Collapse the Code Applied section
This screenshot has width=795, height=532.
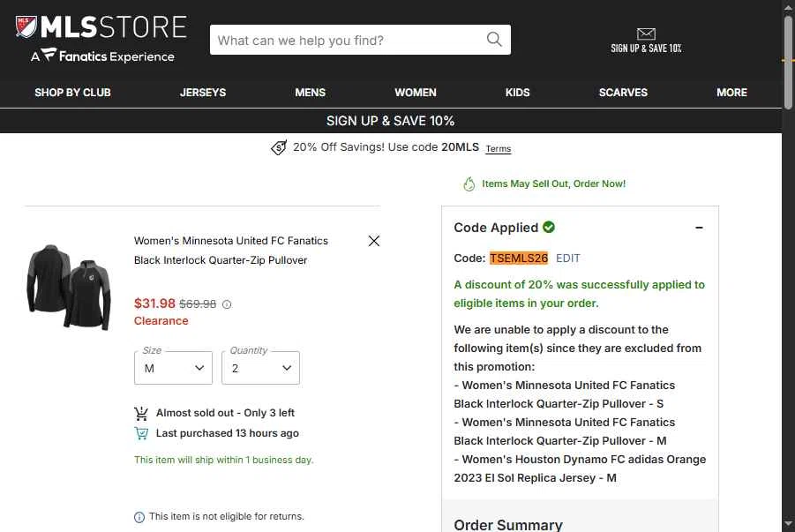(699, 228)
